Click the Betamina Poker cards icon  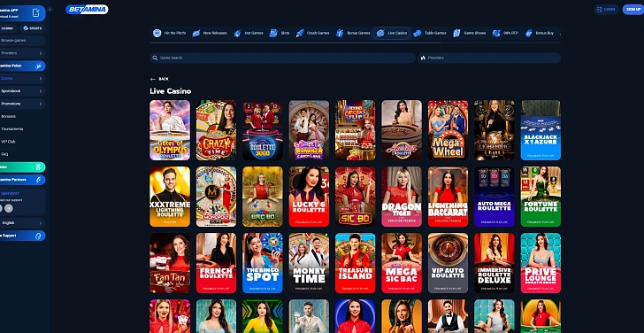(38, 66)
